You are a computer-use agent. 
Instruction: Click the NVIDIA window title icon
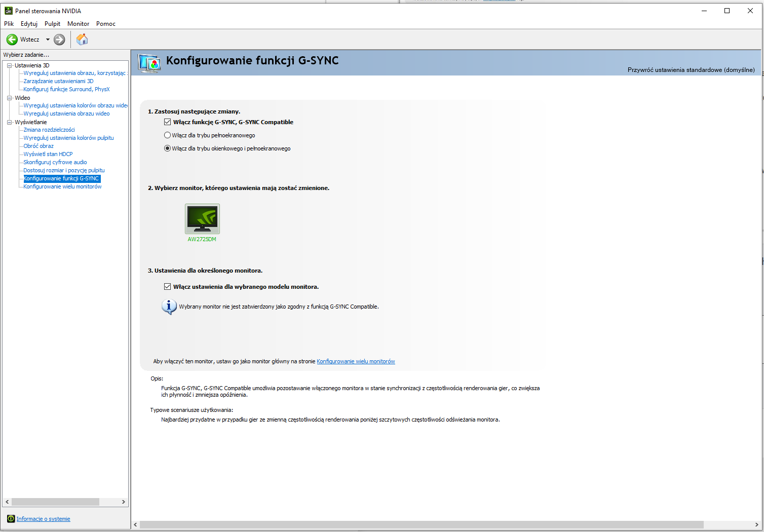coord(9,11)
